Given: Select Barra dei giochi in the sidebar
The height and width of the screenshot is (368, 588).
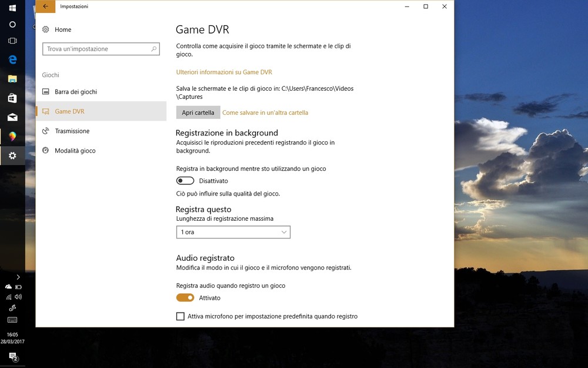Looking at the screenshot, I should (x=101, y=92).
